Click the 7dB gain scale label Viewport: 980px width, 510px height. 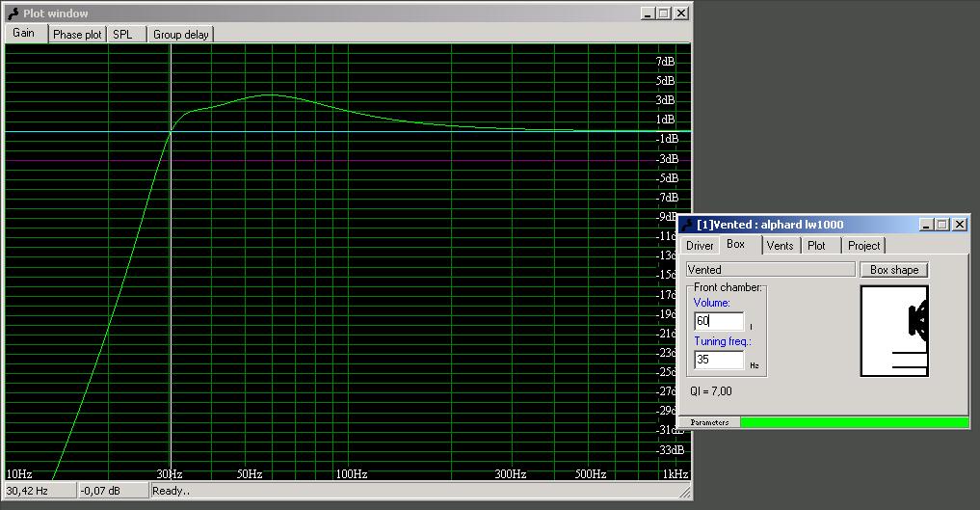[665, 62]
